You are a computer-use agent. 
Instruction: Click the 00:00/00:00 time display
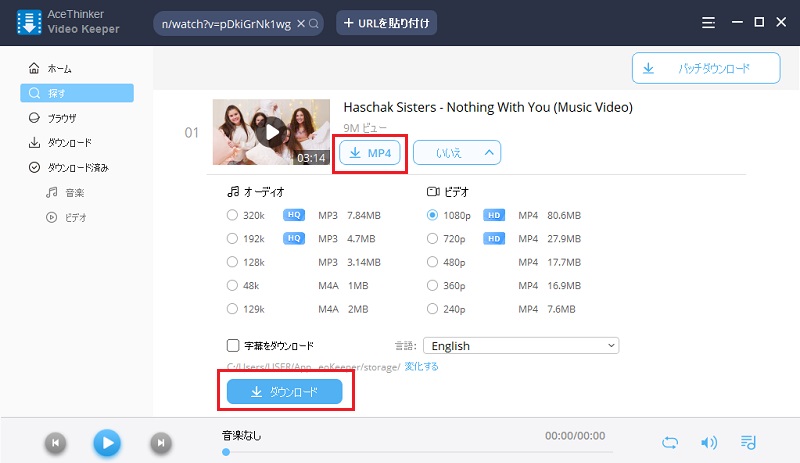575,435
